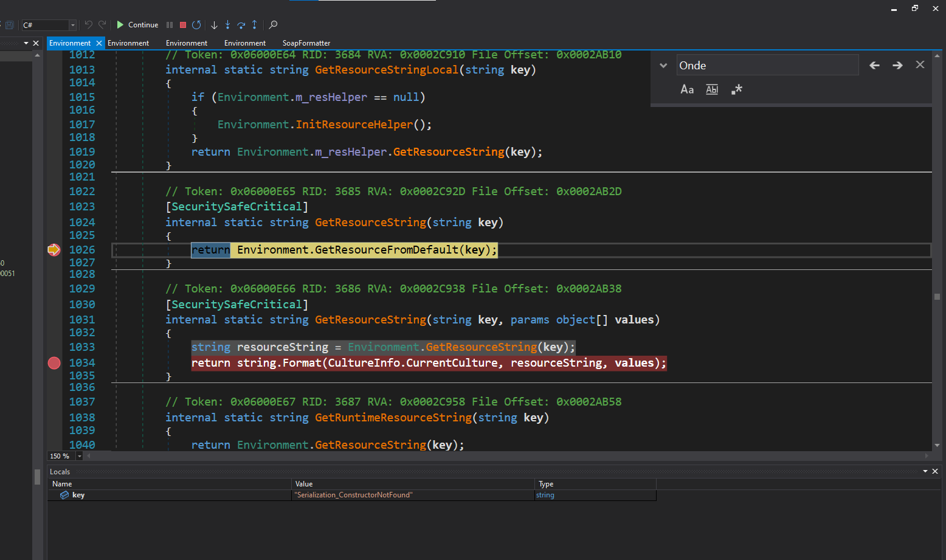Open the assembly search magnifier

point(274,25)
